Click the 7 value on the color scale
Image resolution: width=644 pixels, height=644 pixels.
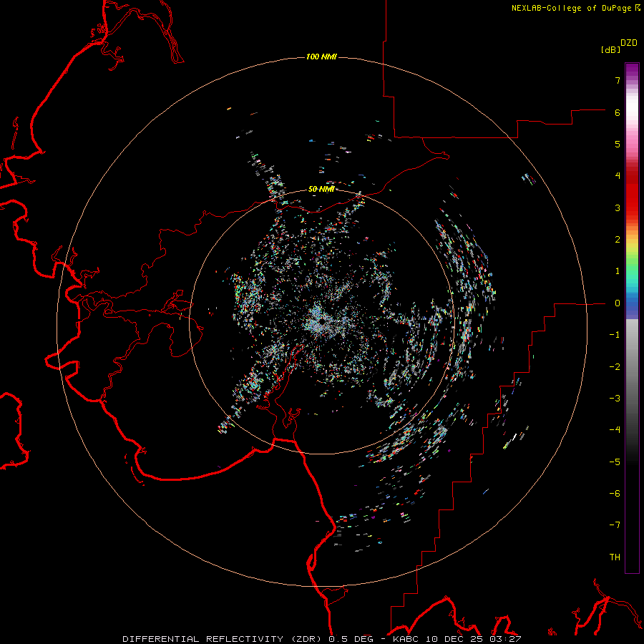[x=618, y=80]
